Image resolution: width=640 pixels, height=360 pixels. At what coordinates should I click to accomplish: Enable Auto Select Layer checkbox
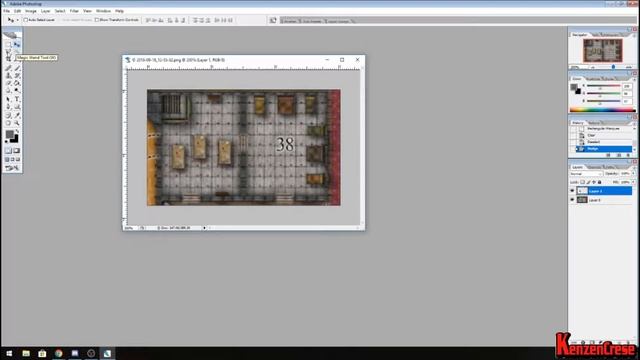point(26,20)
